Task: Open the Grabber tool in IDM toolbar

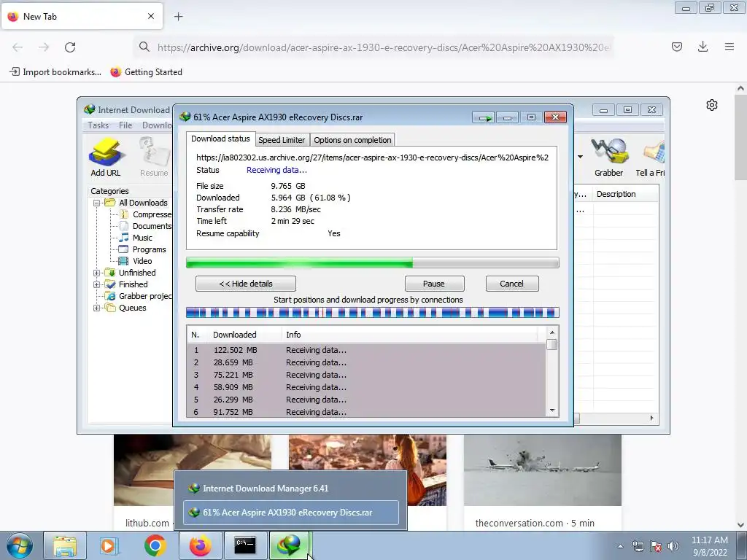Action: pos(608,157)
